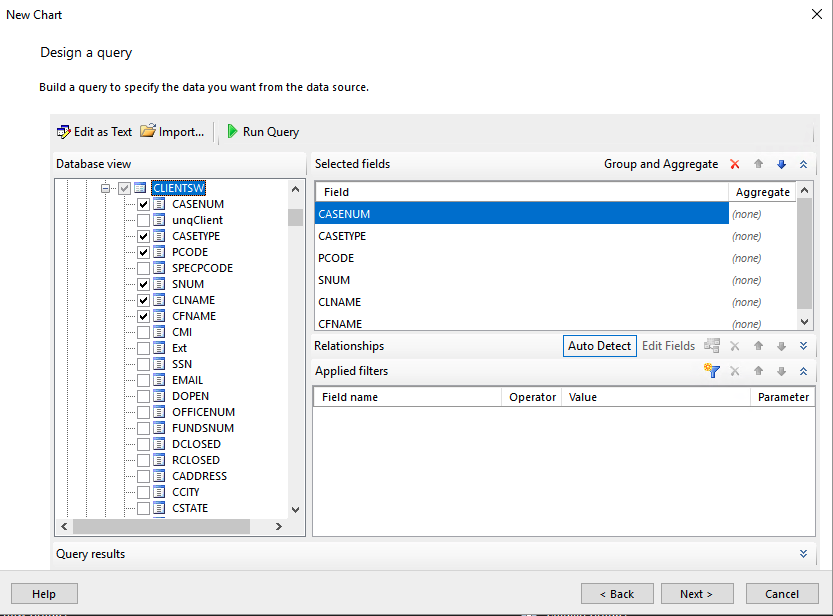The width and height of the screenshot is (833, 616).
Task: Click the Auto Detect button
Action: pos(599,346)
